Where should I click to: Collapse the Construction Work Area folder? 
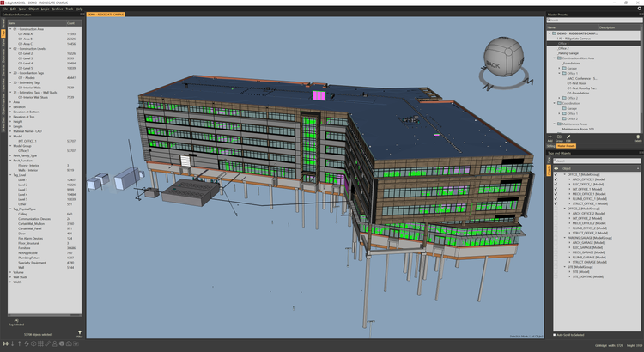pyautogui.click(x=553, y=58)
